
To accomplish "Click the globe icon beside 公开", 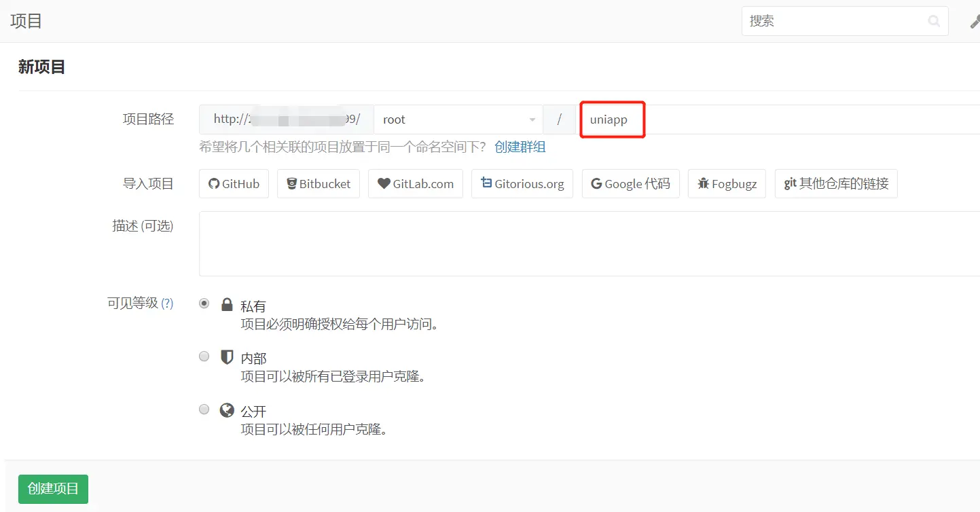I will click(227, 409).
